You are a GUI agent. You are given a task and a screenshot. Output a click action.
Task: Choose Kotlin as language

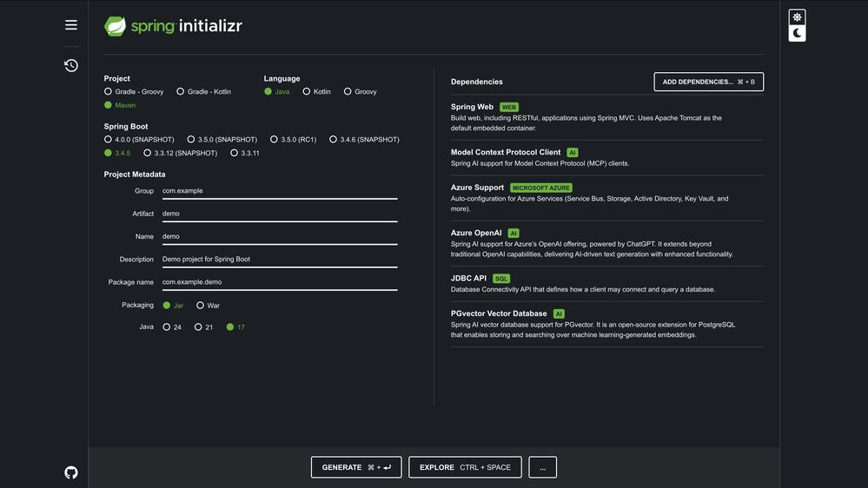[316, 92]
